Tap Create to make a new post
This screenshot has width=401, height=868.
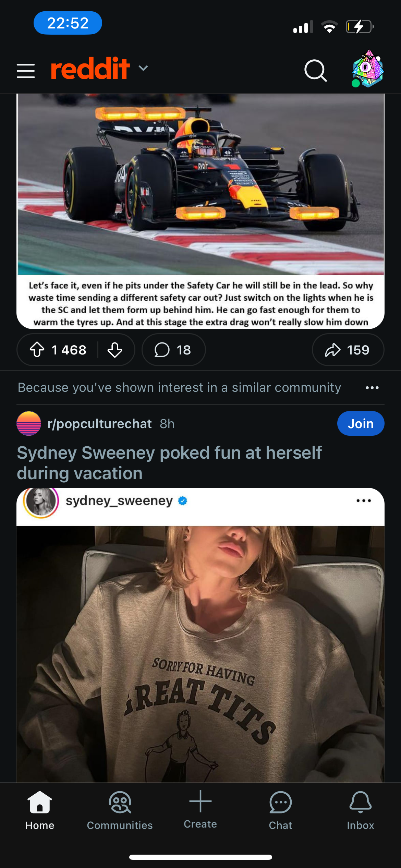200,809
